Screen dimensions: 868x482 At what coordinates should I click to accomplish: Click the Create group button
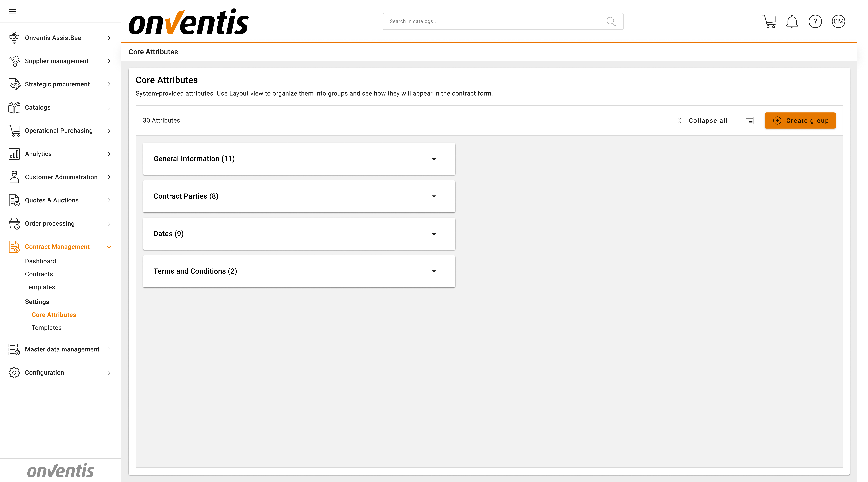[800, 120]
